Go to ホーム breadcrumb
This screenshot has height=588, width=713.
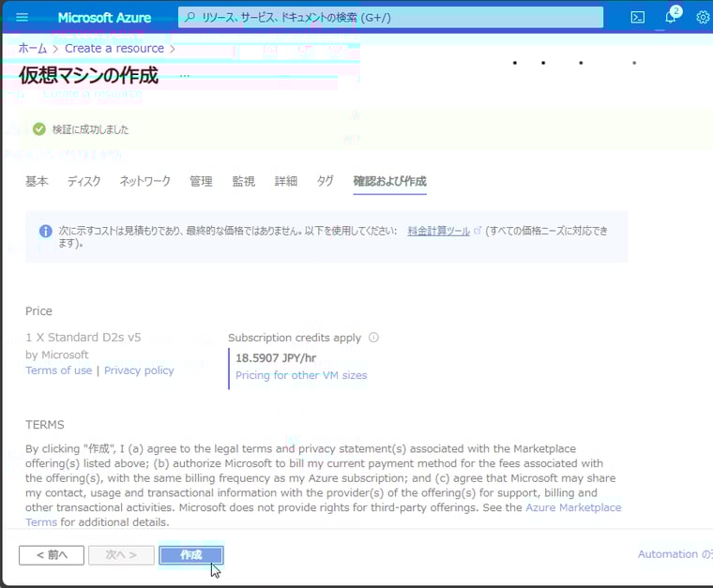pyautogui.click(x=33, y=48)
